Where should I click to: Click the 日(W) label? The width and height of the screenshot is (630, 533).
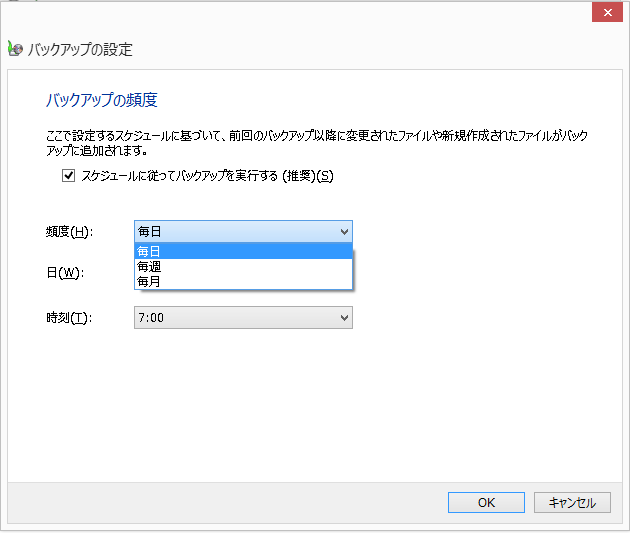pyautogui.click(x=63, y=272)
